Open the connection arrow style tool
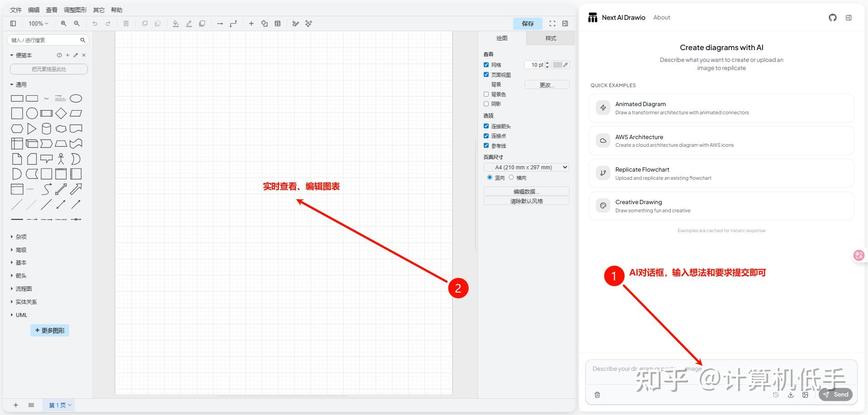 (x=220, y=23)
